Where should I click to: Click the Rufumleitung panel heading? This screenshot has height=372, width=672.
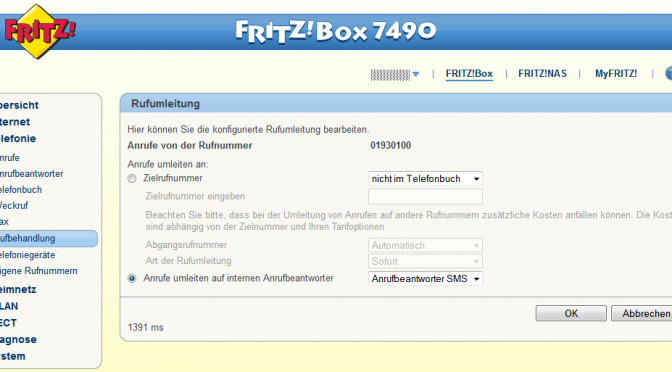[165, 104]
